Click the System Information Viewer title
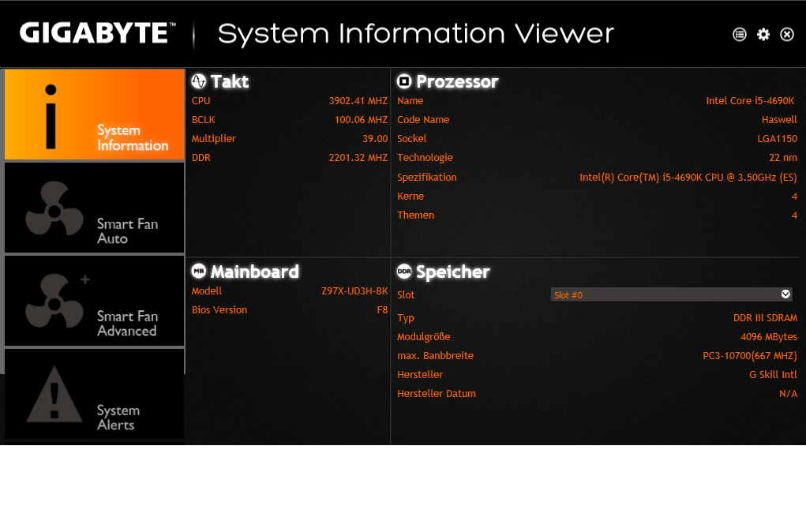 tap(416, 34)
